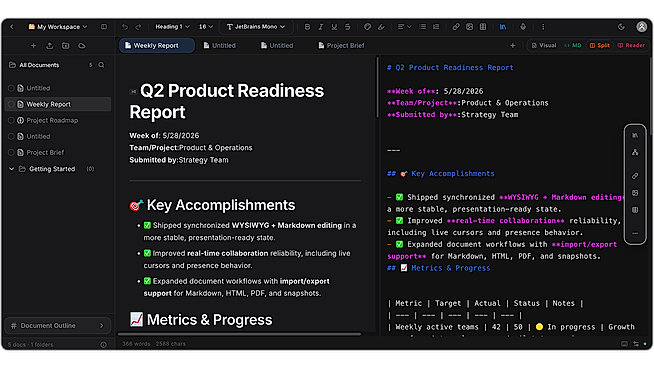Toggle the sidebar panel icon beside My Workspace
The height and width of the screenshot is (368, 654).
tap(104, 27)
